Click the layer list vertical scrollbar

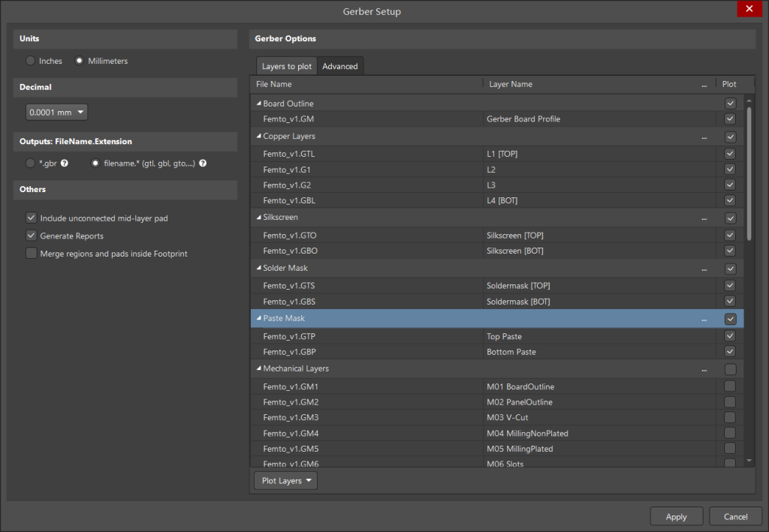[x=749, y=173]
